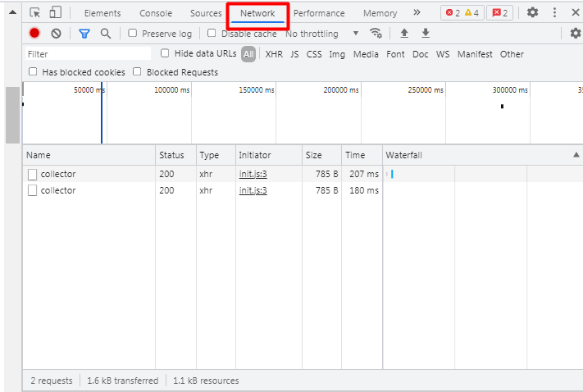Clear the network log
Screen dimensions: 583x392
pos(56,34)
